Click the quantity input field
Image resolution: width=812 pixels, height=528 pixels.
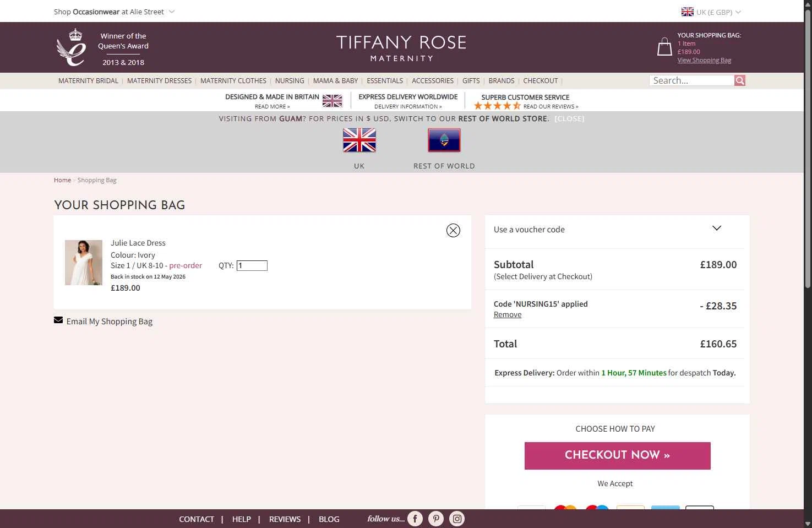[252, 265]
